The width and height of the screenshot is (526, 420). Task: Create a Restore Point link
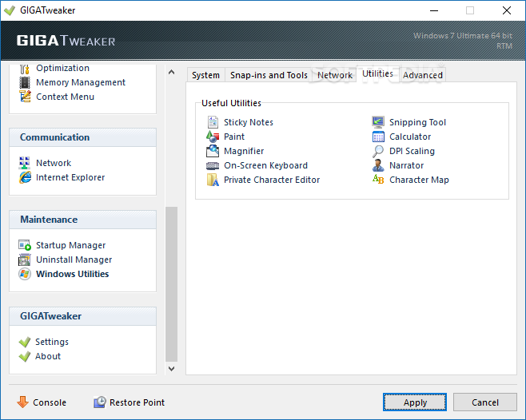pyautogui.click(x=137, y=402)
